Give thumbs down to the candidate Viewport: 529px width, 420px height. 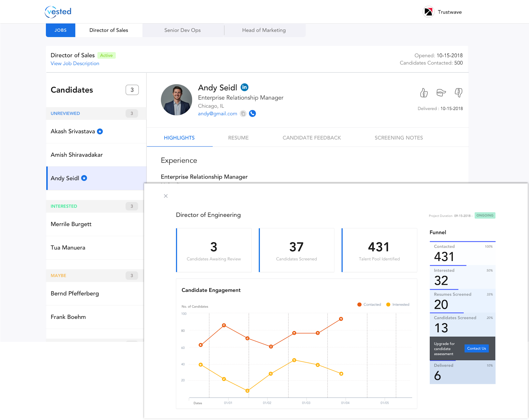click(458, 93)
